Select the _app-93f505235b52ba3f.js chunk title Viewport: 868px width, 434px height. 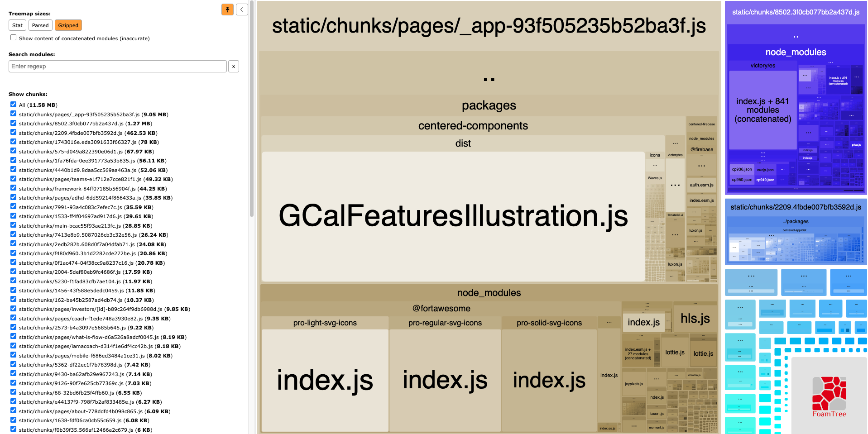pyautogui.click(x=489, y=26)
